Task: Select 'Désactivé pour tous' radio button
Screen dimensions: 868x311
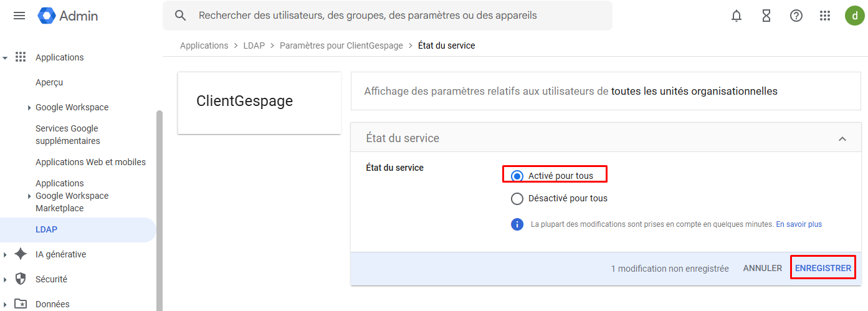Action: pyautogui.click(x=517, y=198)
